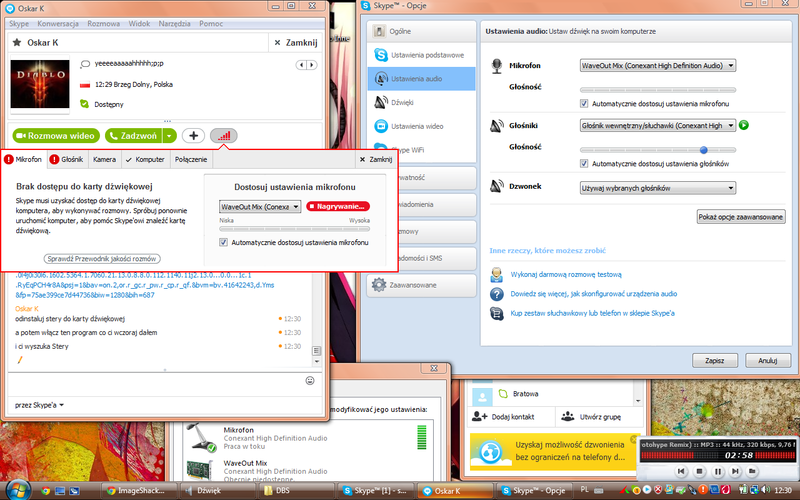This screenshot has width=800, height=500.
Task: Switch to the Połączenie tab
Action: click(x=191, y=160)
